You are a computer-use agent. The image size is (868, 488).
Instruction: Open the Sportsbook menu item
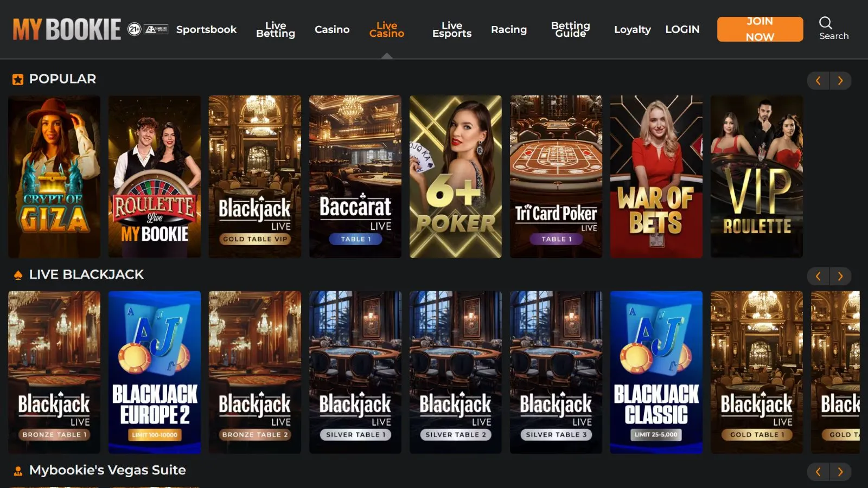click(206, 29)
